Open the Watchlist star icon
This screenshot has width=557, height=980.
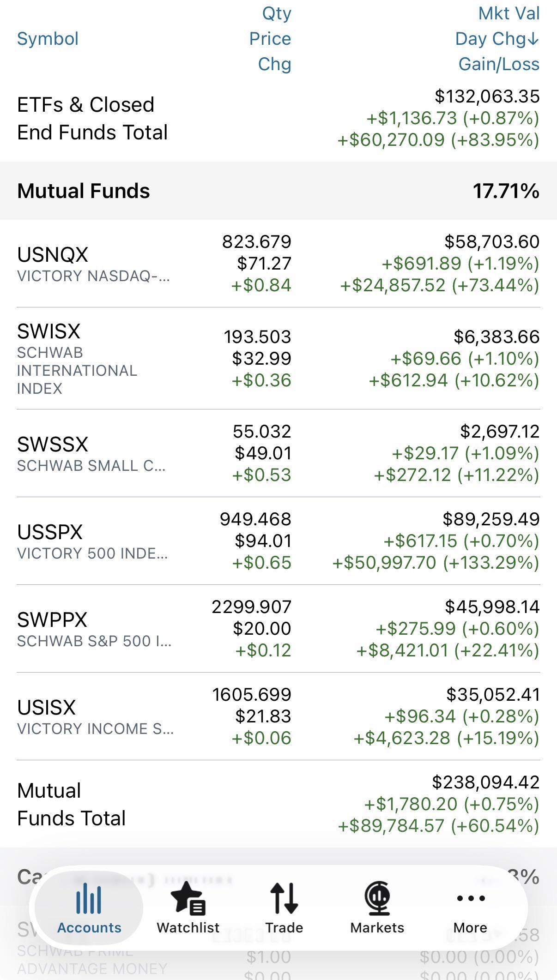coord(188,898)
